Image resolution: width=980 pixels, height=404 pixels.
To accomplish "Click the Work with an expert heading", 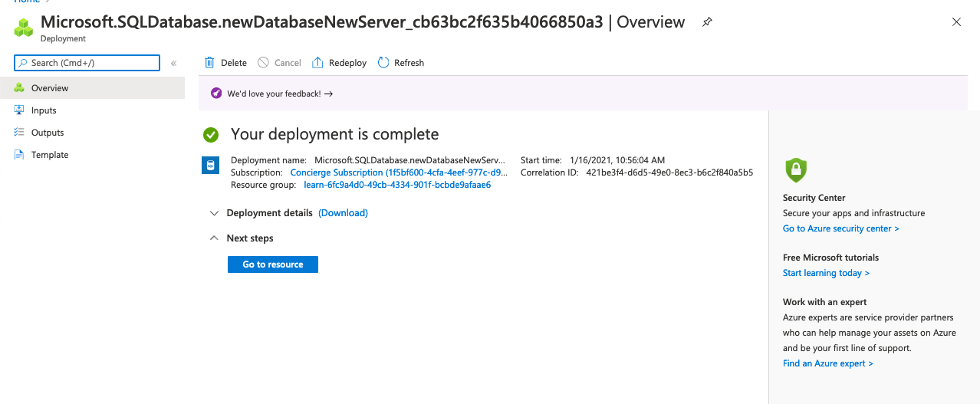I will [824, 302].
